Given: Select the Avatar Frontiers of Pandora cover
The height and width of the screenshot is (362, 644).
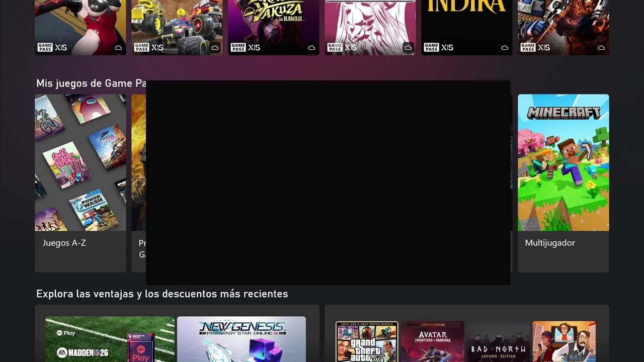Looking at the screenshot, I should click(x=433, y=342).
